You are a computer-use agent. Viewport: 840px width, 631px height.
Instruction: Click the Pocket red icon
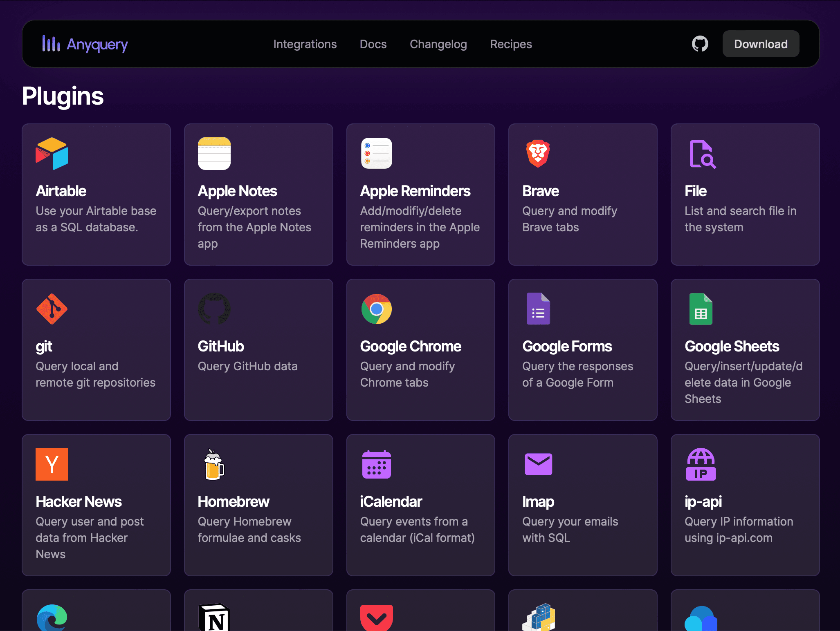coord(376,618)
